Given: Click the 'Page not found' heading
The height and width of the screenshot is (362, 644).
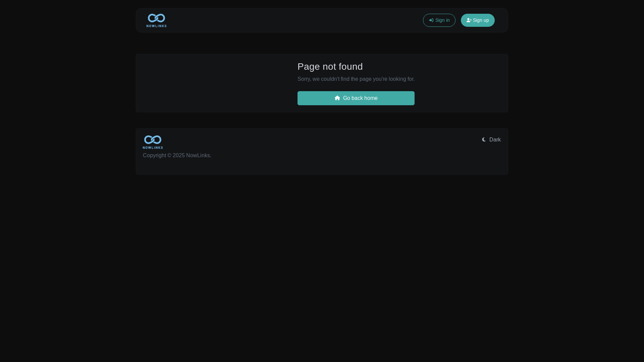Looking at the screenshot, I should click(330, 67).
